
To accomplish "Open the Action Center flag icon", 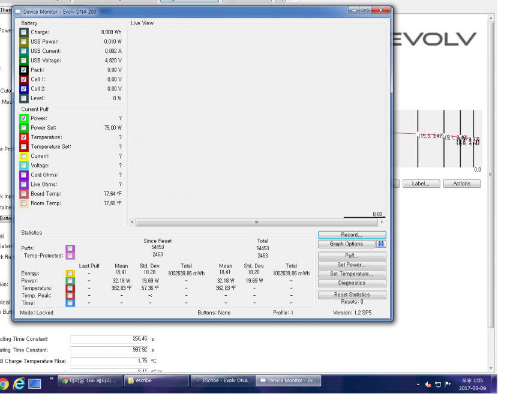I will point(448,384).
